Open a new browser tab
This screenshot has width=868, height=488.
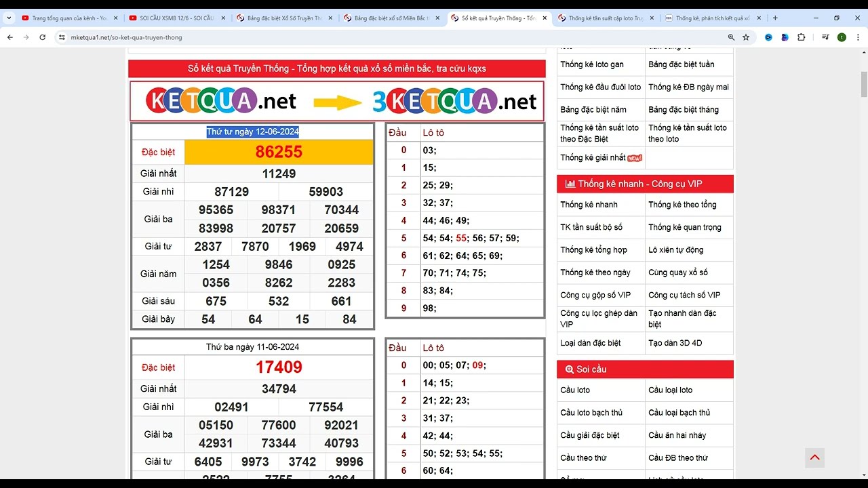(775, 18)
